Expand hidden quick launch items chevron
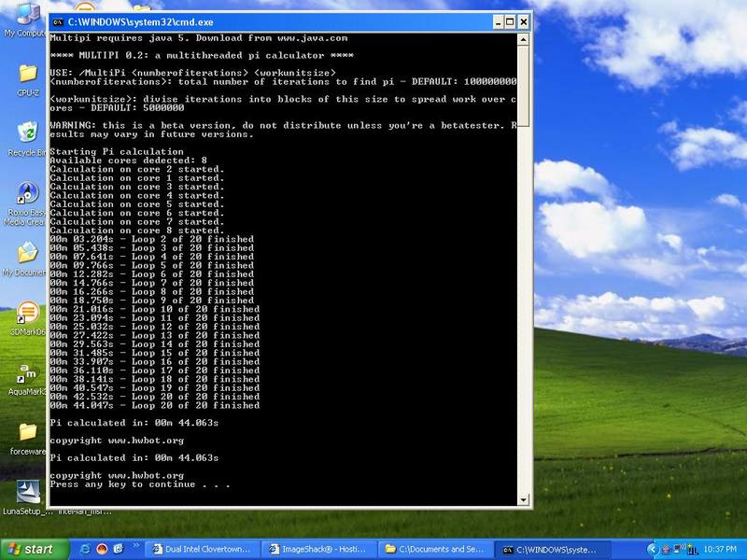747x560 pixels. click(x=136, y=546)
